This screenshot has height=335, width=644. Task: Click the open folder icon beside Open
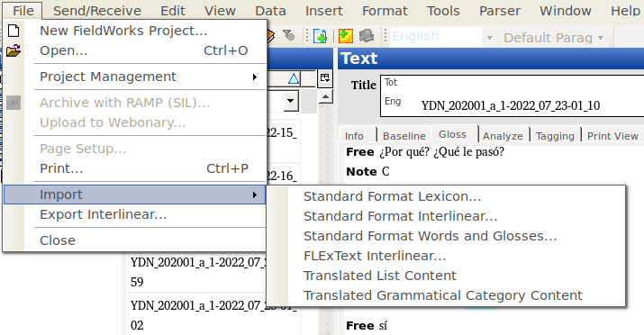pos(14,50)
